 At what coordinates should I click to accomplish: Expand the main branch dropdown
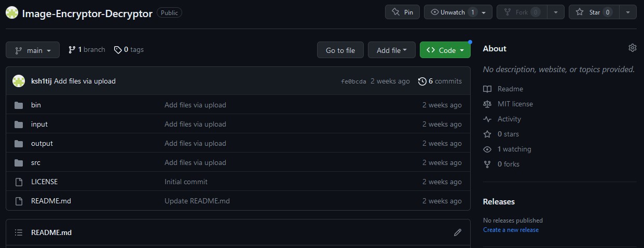33,50
